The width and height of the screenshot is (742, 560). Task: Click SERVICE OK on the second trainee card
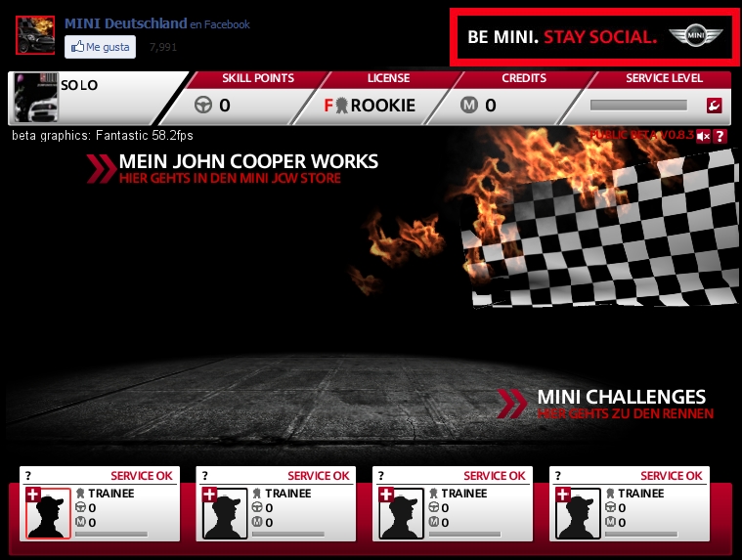click(318, 476)
